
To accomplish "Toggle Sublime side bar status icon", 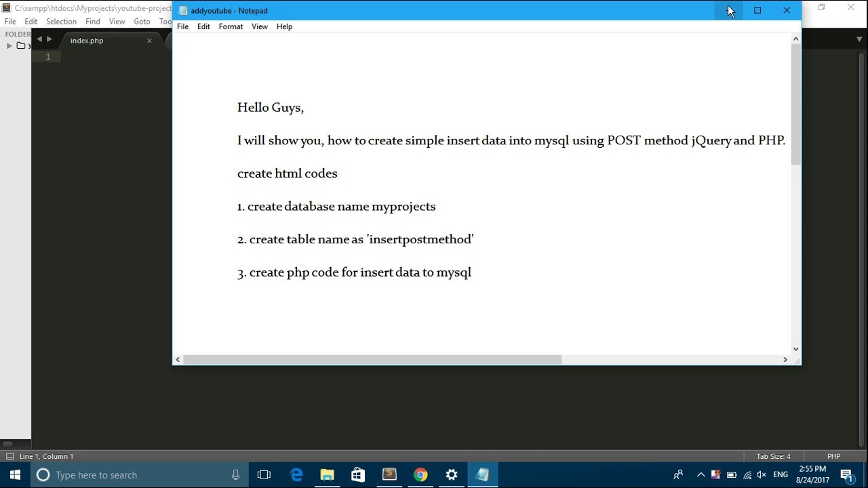I will pyautogui.click(x=9, y=456).
